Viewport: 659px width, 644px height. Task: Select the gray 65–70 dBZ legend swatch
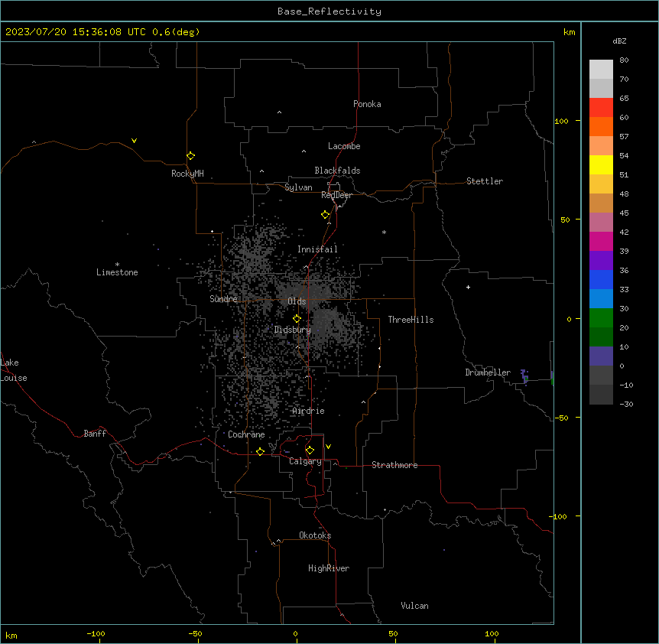pyautogui.click(x=601, y=88)
